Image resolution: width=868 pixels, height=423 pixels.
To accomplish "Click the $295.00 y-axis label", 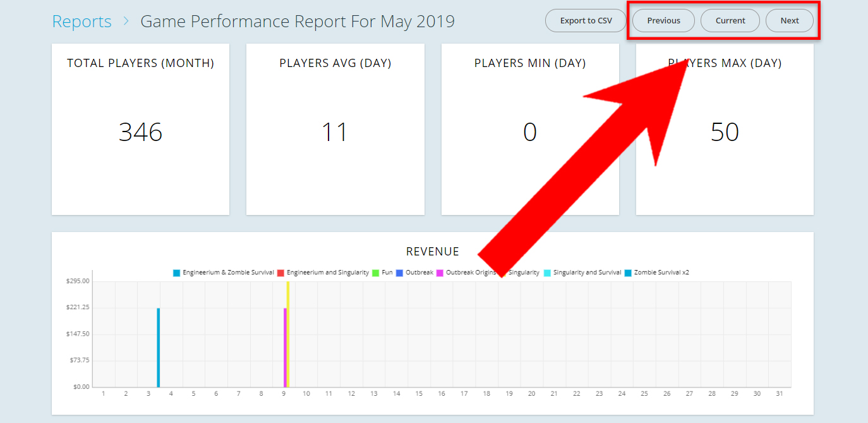I will [x=78, y=281].
